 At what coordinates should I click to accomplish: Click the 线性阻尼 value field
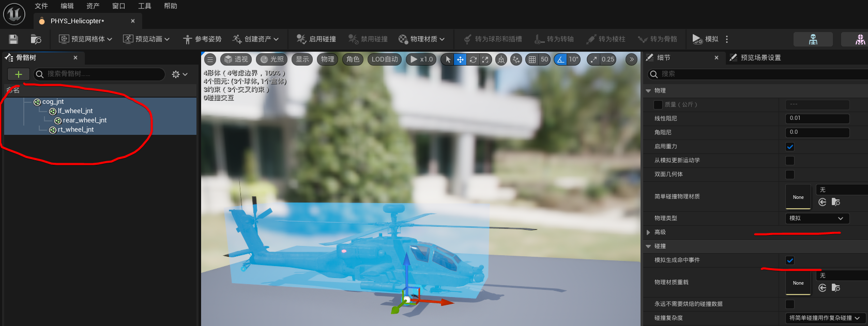point(817,118)
